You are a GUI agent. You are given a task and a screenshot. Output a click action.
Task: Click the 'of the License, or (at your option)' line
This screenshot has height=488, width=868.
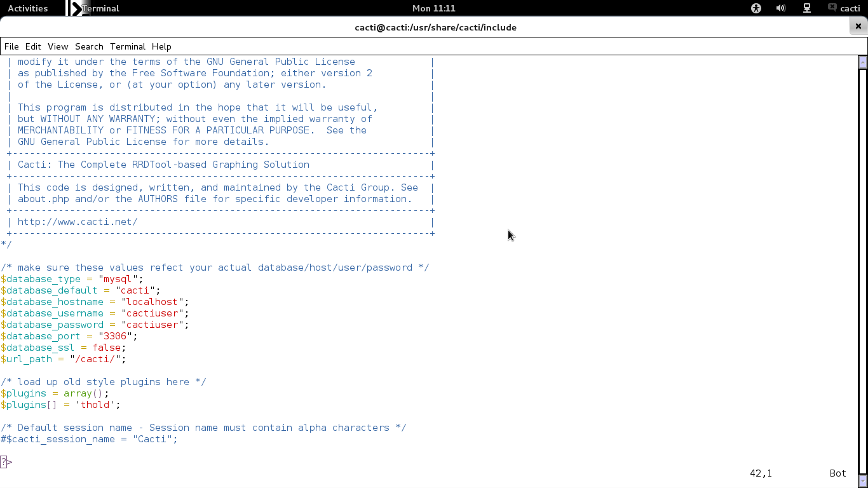pos(172,85)
